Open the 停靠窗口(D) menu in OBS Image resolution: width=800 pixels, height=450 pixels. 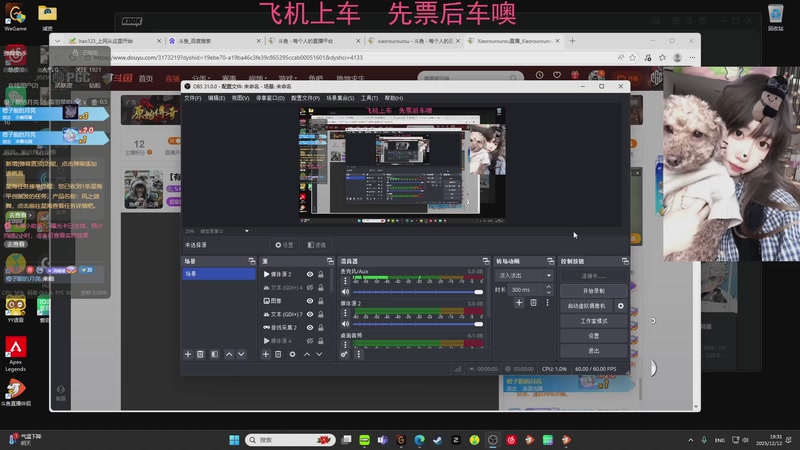[270, 98]
